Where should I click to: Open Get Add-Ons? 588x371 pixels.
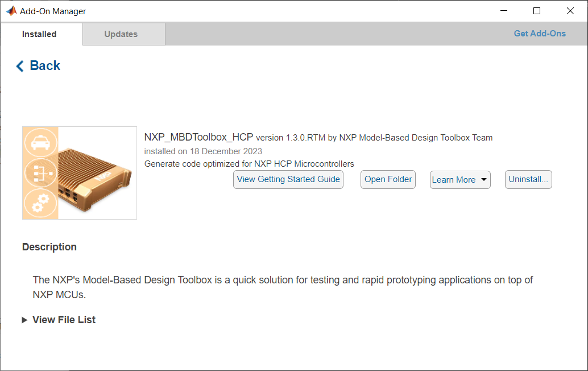tap(539, 34)
